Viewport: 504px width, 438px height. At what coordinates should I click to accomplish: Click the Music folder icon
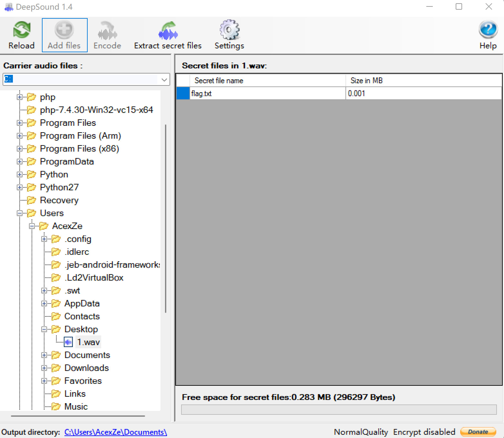(56, 406)
